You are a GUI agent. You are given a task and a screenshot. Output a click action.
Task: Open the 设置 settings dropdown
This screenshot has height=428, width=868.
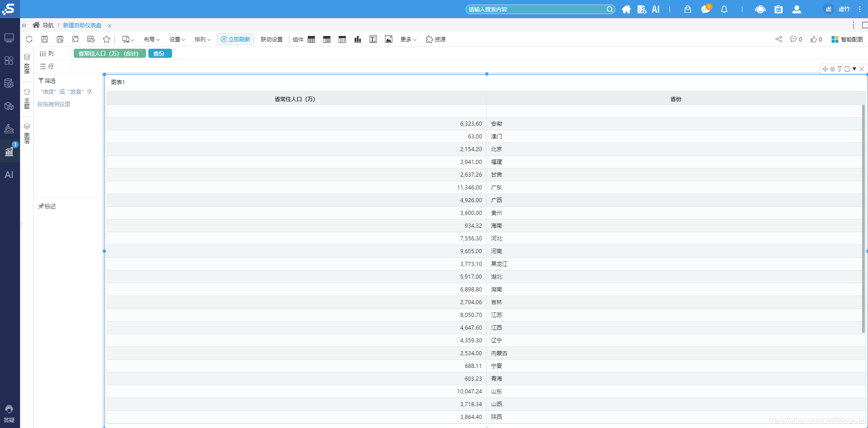[x=177, y=40]
